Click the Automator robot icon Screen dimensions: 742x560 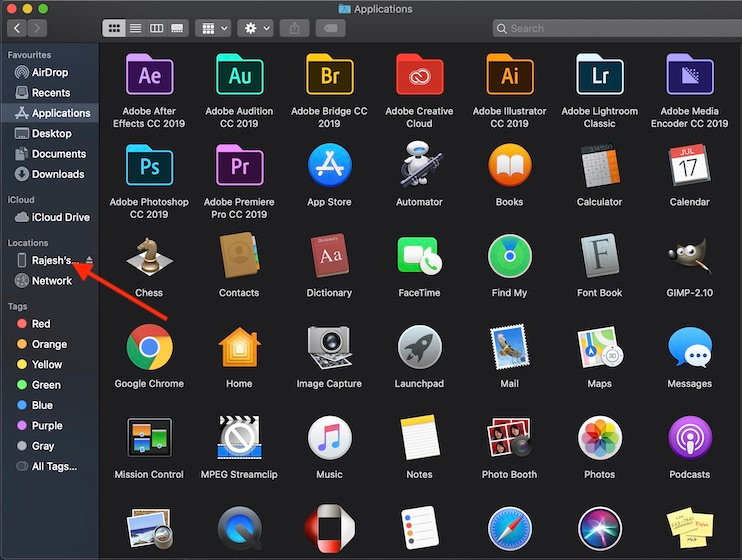click(x=419, y=165)
